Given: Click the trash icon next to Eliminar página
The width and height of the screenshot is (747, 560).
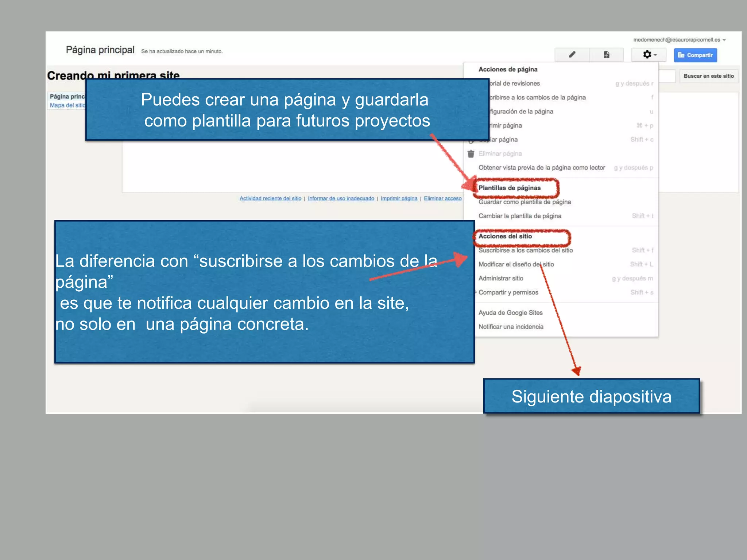Looking at the screenshot, I should coord(471,153).
